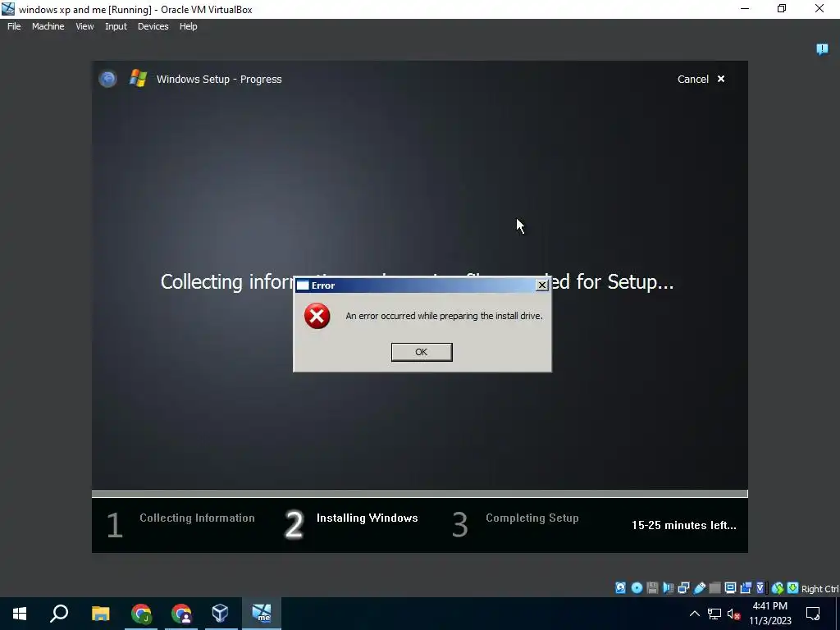Click the USB devices indicator
Screen dimensions: 840x630
click(699, 587)
